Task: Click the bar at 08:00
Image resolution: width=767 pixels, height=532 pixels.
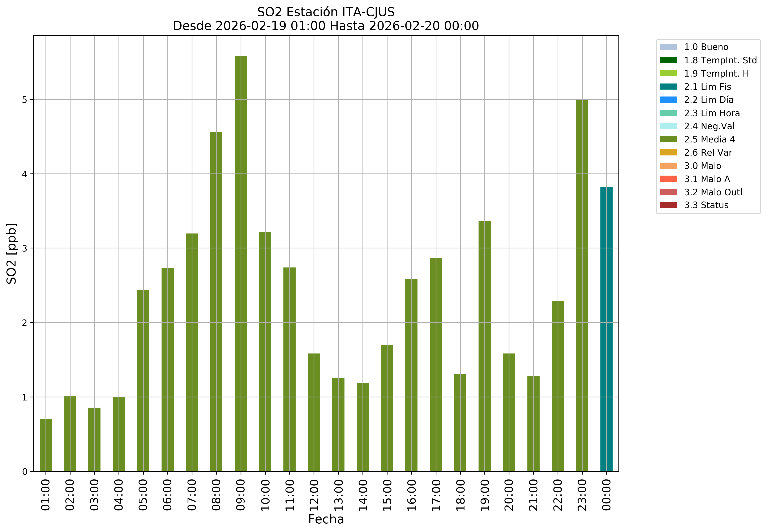Action: (x=216, y=302)
